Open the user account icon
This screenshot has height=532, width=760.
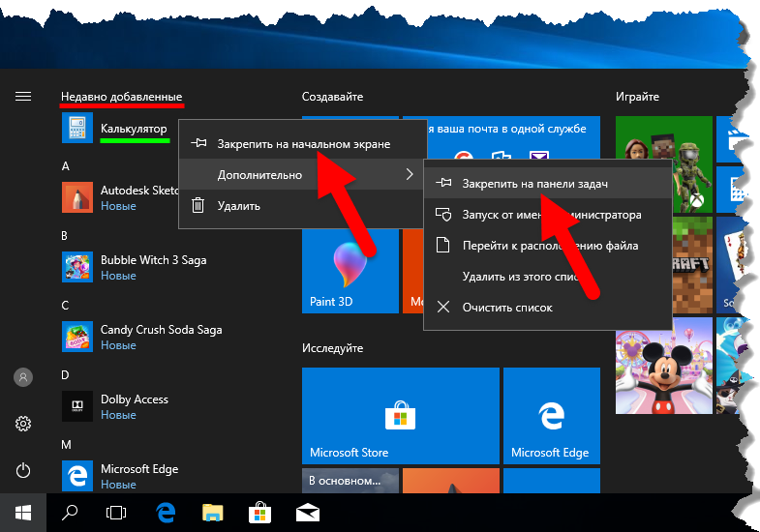point(23,377)
